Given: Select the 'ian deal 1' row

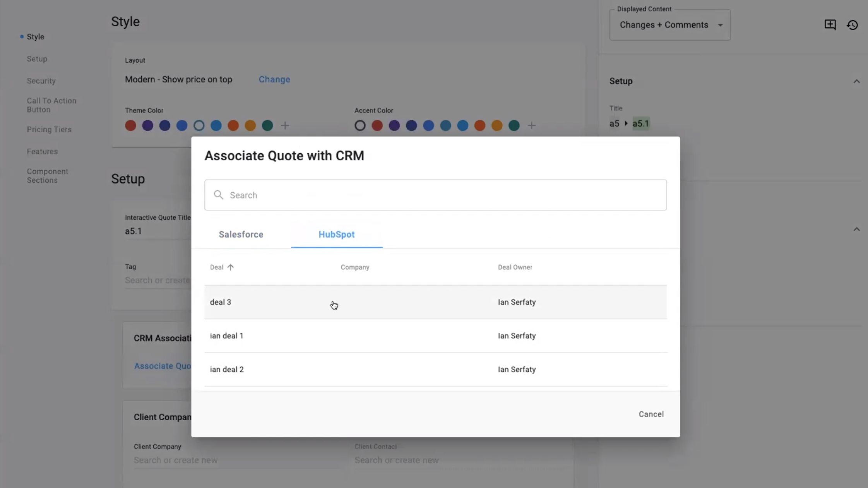Looking at the screenshot, I should 435,336.
